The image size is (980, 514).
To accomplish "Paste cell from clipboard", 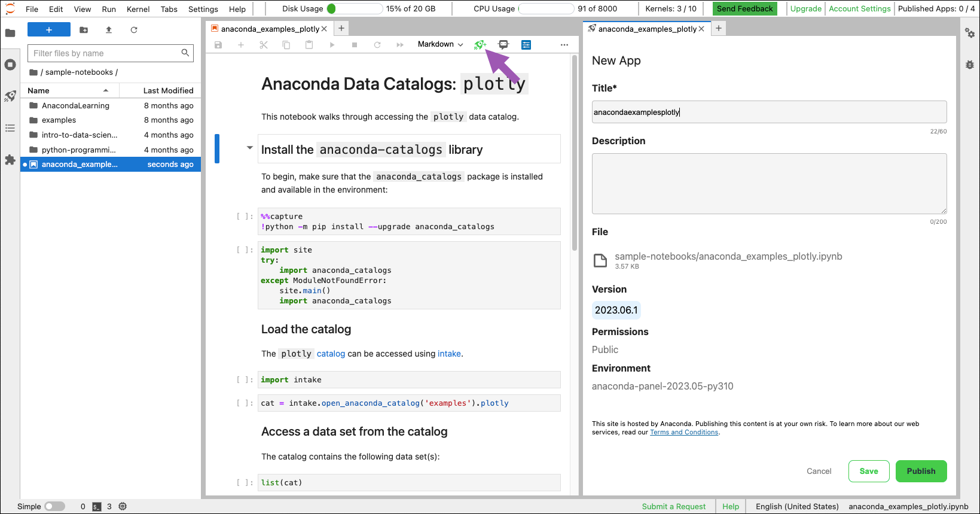I will 309,45.
